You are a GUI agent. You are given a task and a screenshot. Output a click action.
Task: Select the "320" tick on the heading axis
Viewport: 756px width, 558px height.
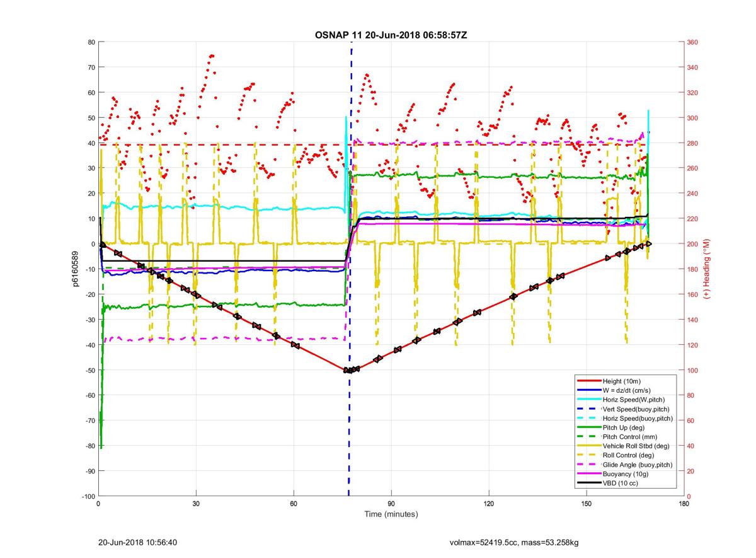pos(693,93)
